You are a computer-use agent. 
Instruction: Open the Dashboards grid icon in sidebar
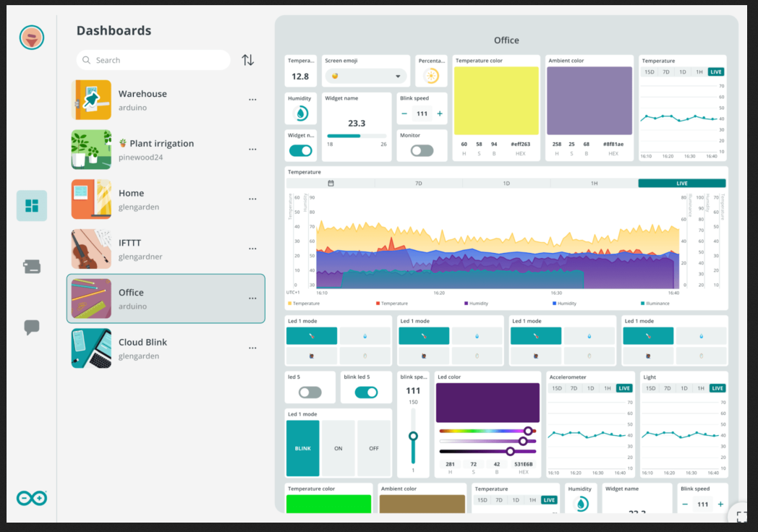pyautogui.click(x=32, y=206)
